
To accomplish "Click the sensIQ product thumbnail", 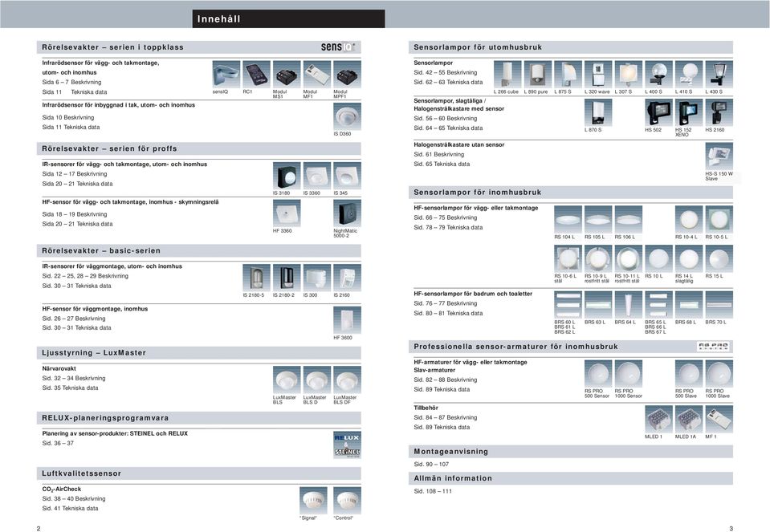I will [226, 75].
